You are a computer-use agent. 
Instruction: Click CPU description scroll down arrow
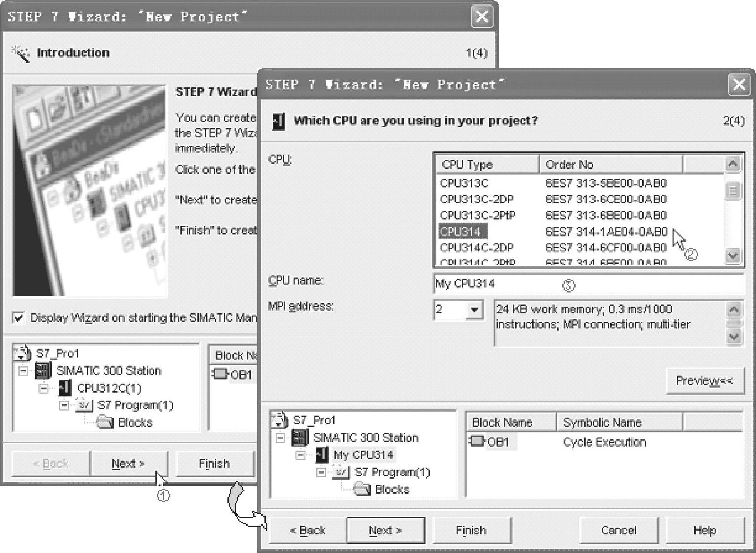tap(734, 336)
